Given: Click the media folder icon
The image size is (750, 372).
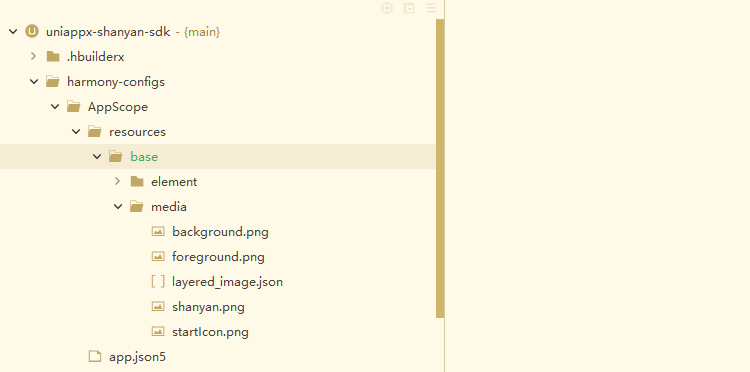Looking at the screenshot, I should click(x=137, y=207).
